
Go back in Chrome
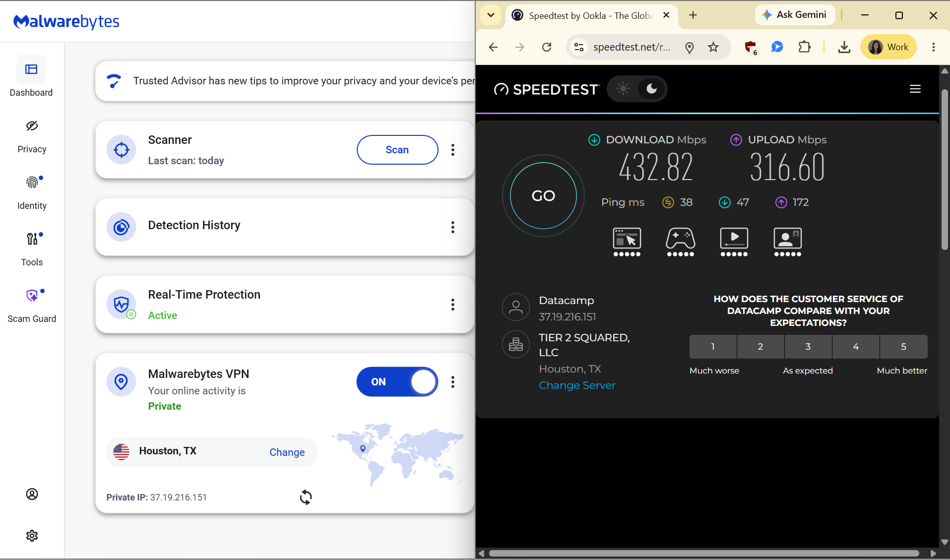tap(493, 47)
